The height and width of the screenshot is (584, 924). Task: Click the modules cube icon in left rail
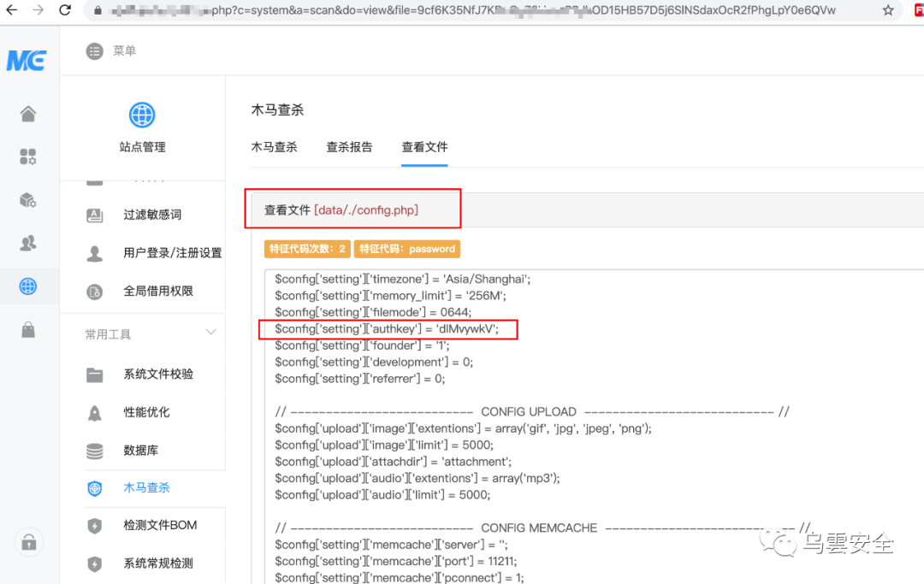point(28,200)
